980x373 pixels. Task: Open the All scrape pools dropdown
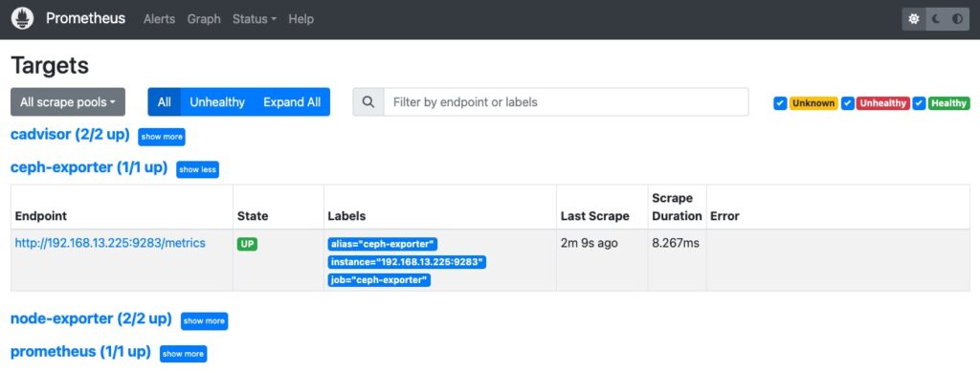[68, 101]
